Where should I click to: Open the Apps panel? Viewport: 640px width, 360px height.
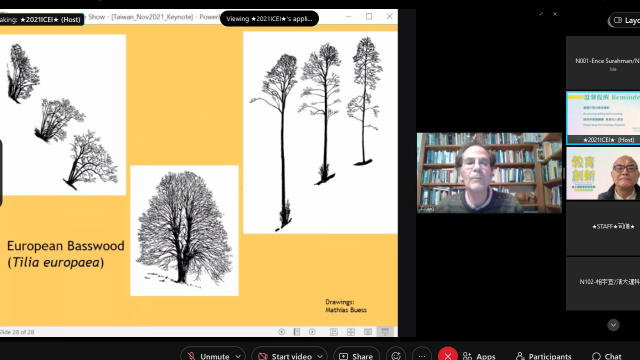click(x=479, y=356)
